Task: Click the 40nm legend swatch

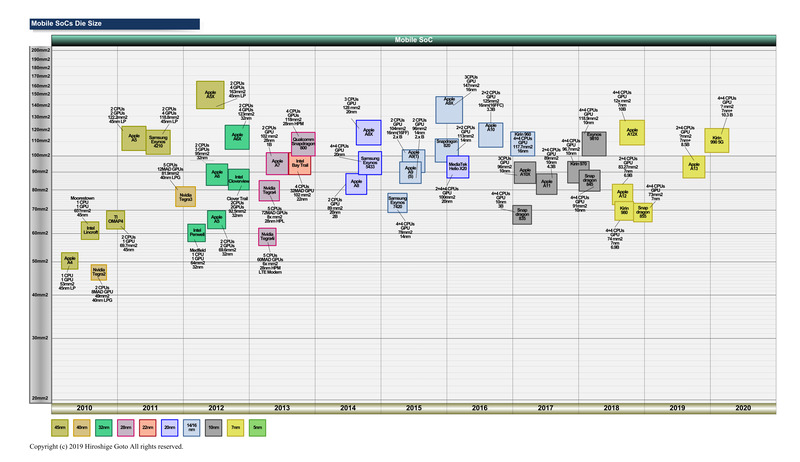Action: 82,427
